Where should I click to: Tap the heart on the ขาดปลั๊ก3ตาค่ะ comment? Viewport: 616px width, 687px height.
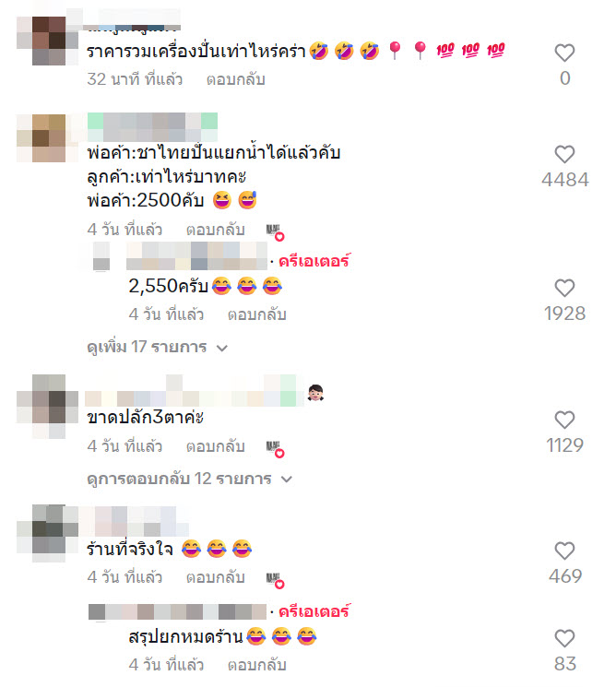[x=564, y=420]
